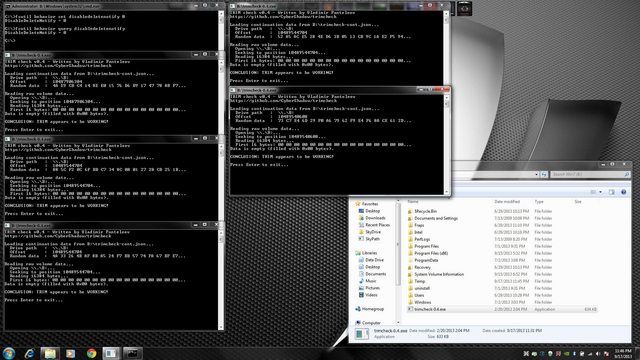Launch Internet Explorer from the taskbar

coord(29,353)
